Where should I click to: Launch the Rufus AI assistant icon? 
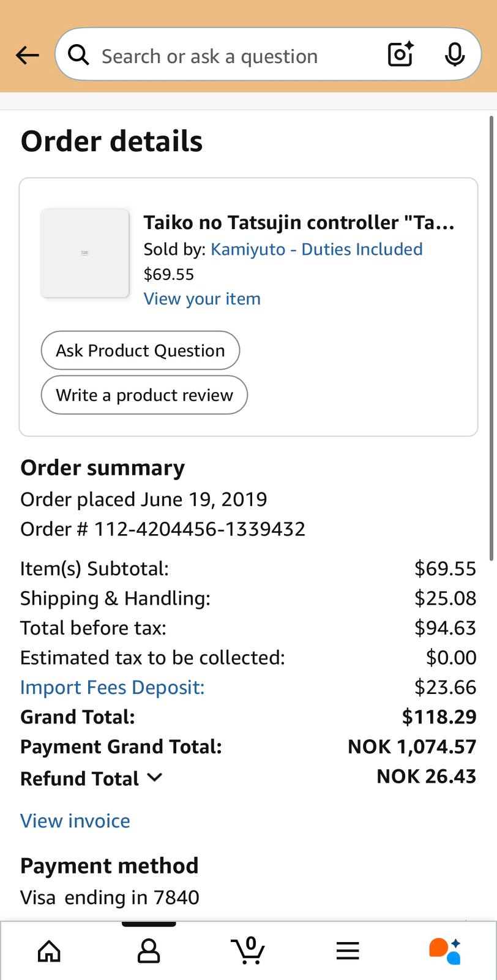pyautogui.click(x=445, y=951)
